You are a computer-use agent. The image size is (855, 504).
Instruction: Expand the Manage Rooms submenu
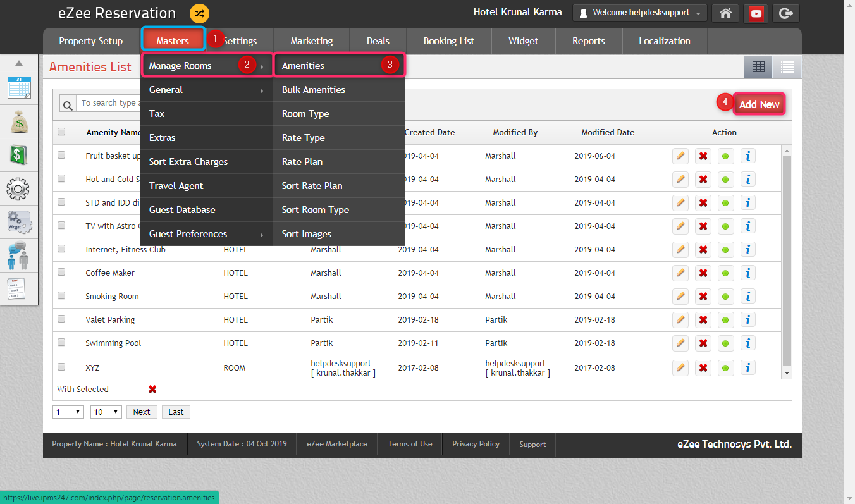[207, 66]
